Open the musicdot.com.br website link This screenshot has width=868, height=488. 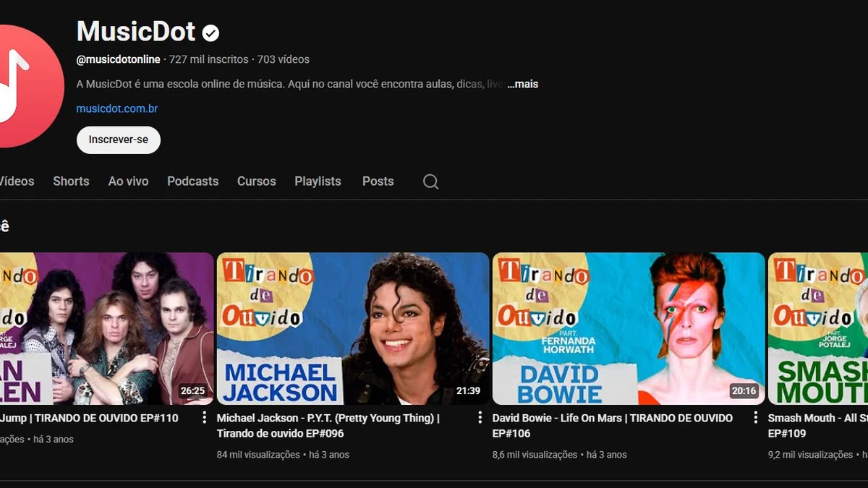(x=117, y=108)
